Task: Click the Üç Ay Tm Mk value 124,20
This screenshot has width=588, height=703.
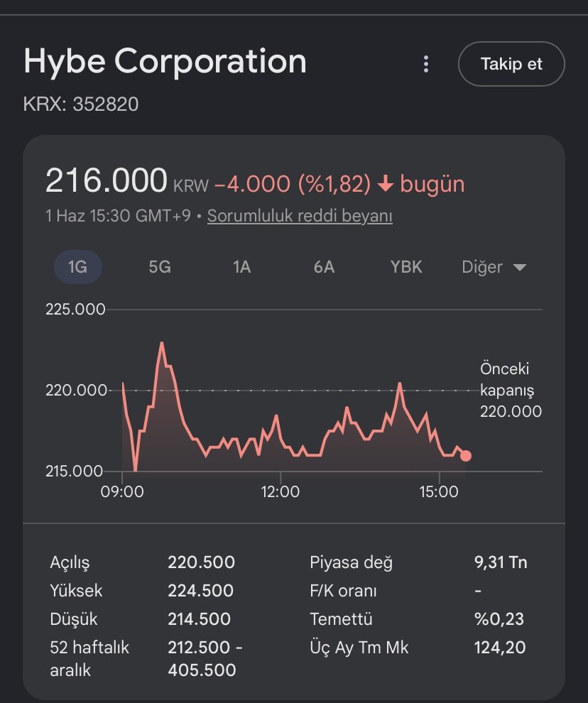Action: point(500,647)
